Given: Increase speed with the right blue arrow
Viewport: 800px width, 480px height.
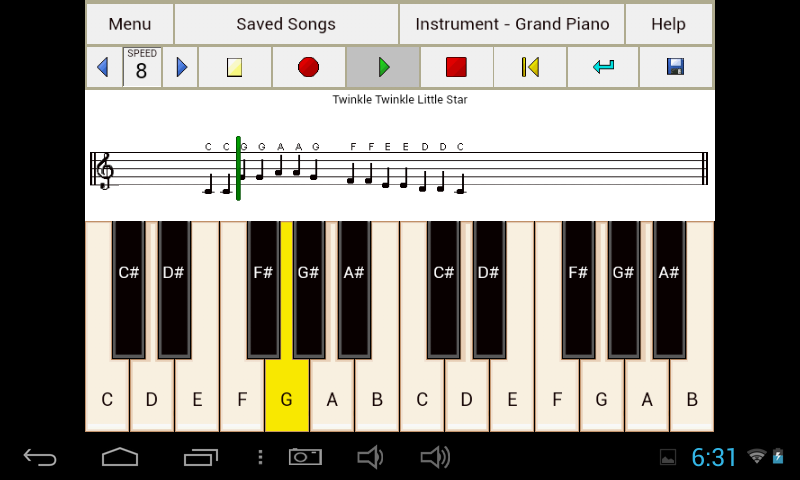Looking at the screenshot, I should [x=181, y=67].
